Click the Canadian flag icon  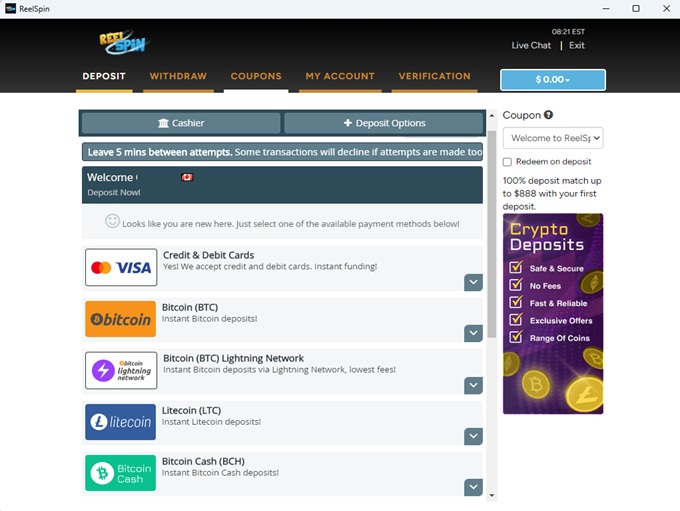pyautogui.click(x=186, y=177)
